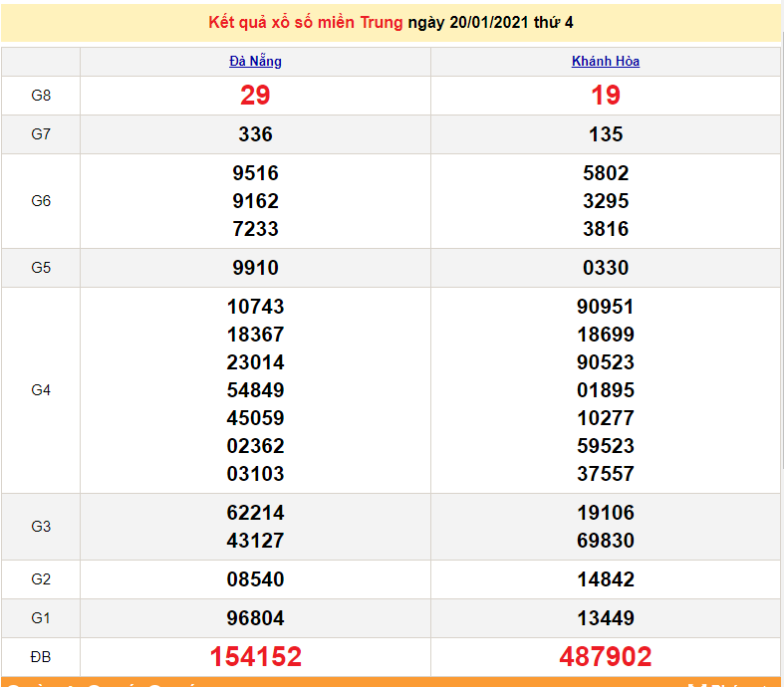Select Khánh Hòa G8 prize number 19

tap(605, 96)
